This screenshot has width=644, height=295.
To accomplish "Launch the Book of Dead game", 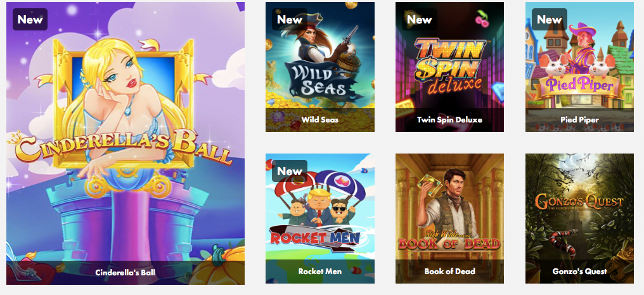I will pyautogui.click(x=450, y=219).
